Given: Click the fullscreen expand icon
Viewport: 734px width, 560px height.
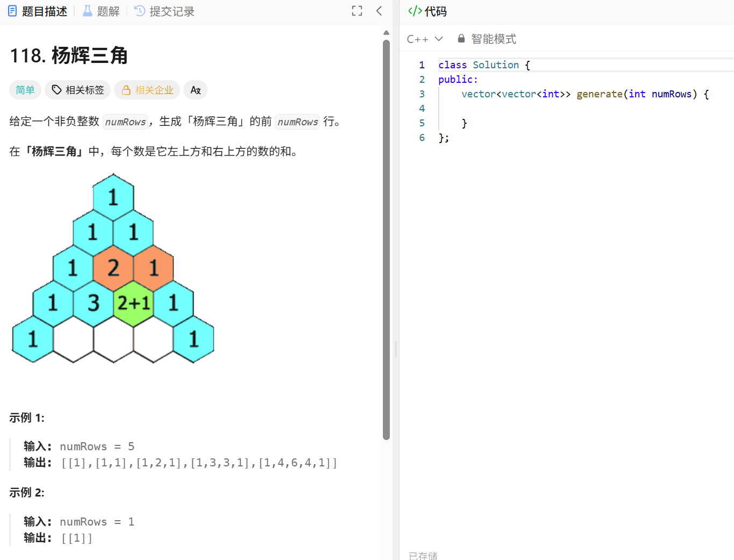Looking at the screenshot, I should (x=357, y=11).
